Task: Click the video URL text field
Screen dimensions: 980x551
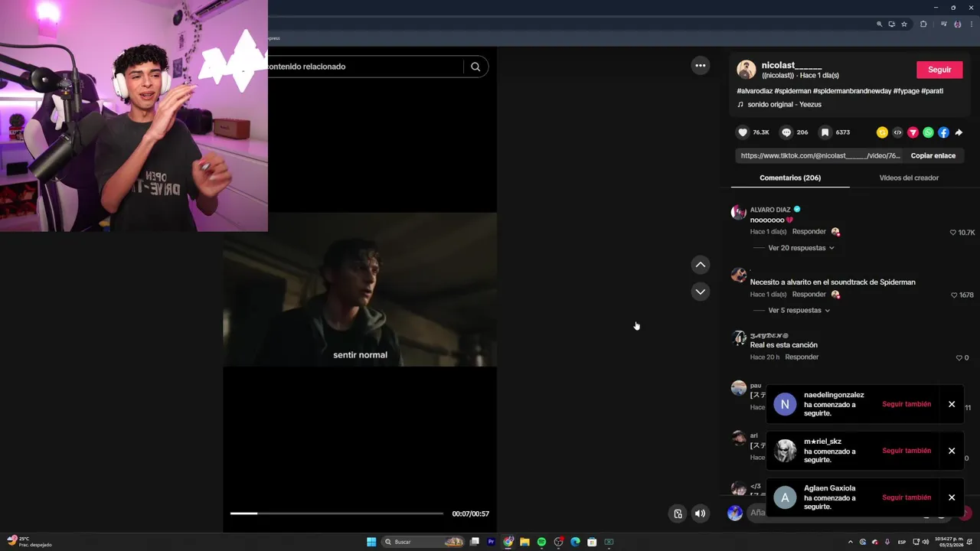Action: click(820, 155)
